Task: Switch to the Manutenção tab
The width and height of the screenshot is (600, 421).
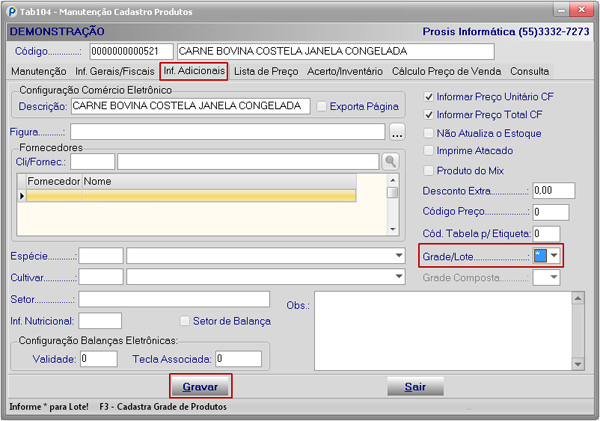Action: 39,72
